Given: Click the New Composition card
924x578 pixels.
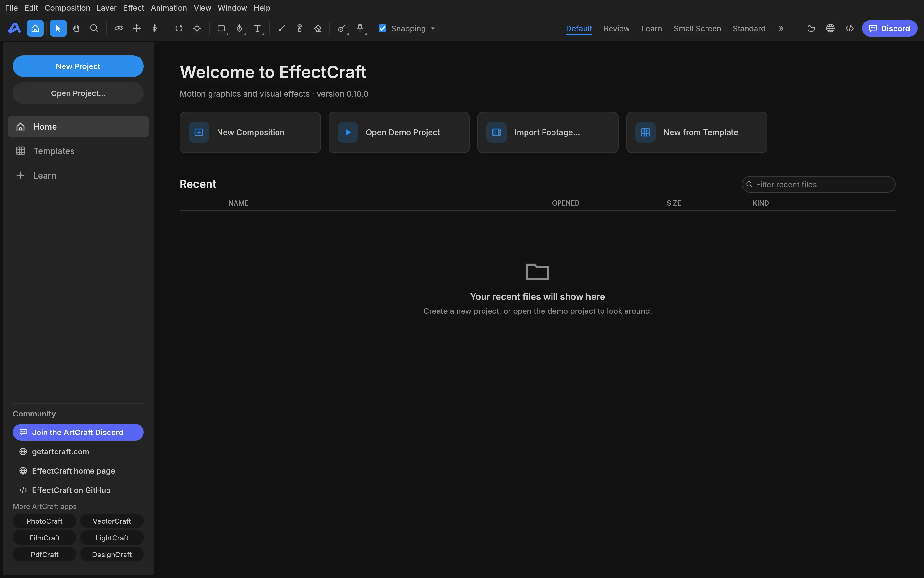Looking at the screenshot, I should click(x=250, y=132).
